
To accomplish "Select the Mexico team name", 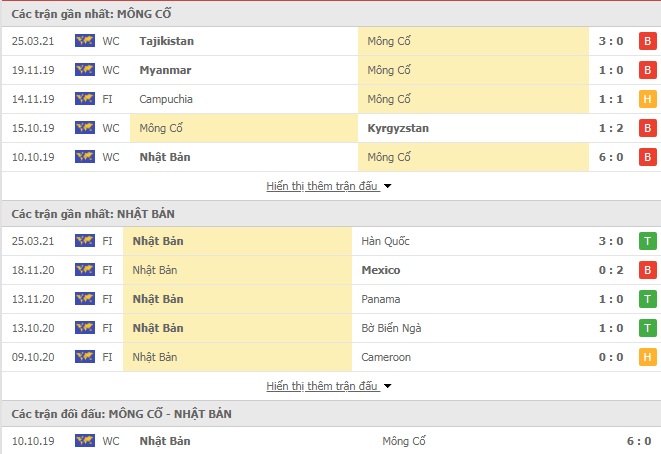I will pyautogui.click(x=381, y=270).
